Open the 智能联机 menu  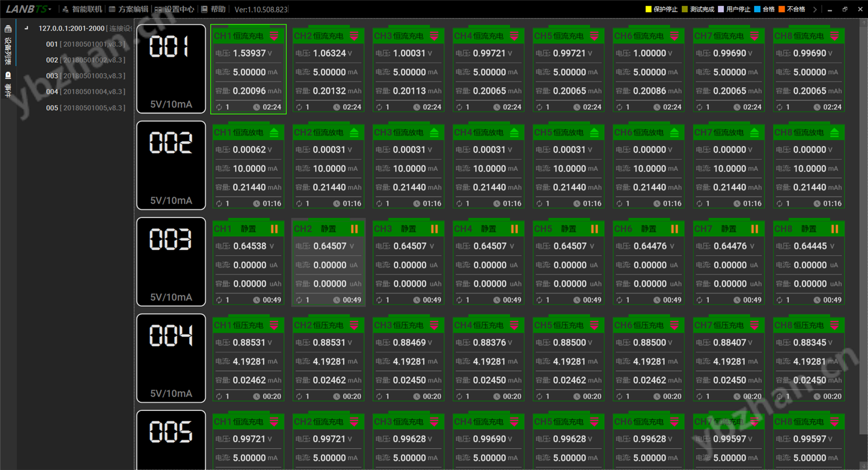82,9
